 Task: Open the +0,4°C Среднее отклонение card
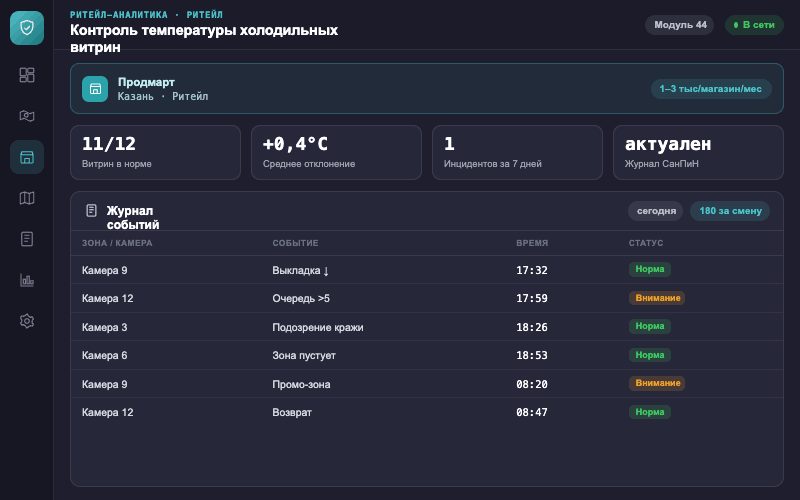pos(336,152)
